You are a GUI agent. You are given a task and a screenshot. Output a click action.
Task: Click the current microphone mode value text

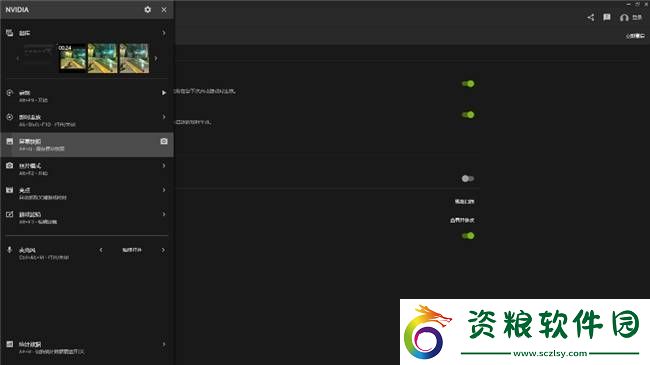[132, 250]
